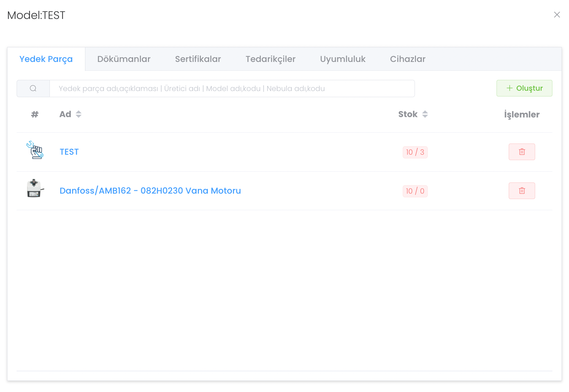Click the Danfoss valve motor thumbnail
This screenshot has width=569, height=392.
[x=35, y=189]
